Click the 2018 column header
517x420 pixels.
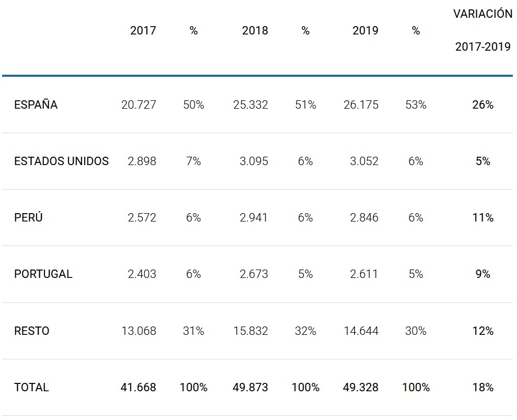point(255,31)
